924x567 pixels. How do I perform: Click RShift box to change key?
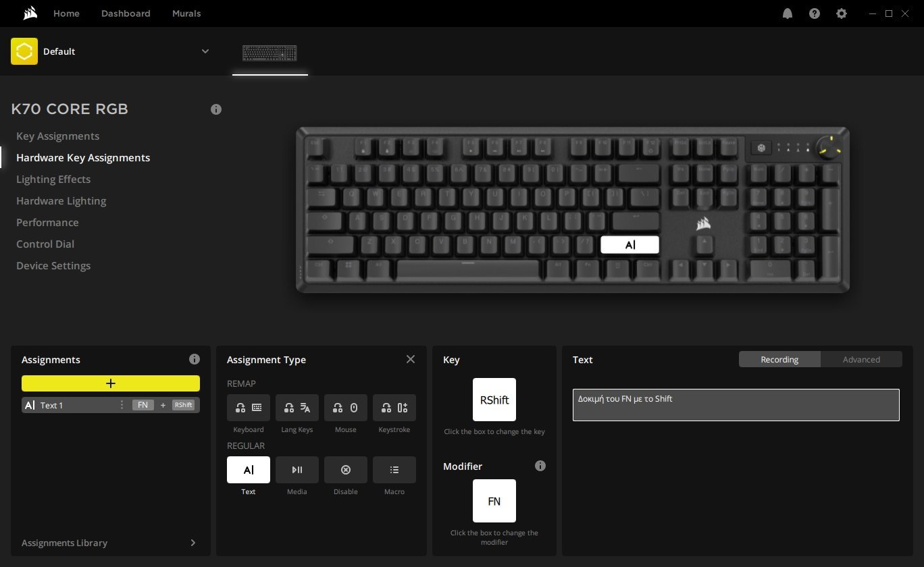494,400
